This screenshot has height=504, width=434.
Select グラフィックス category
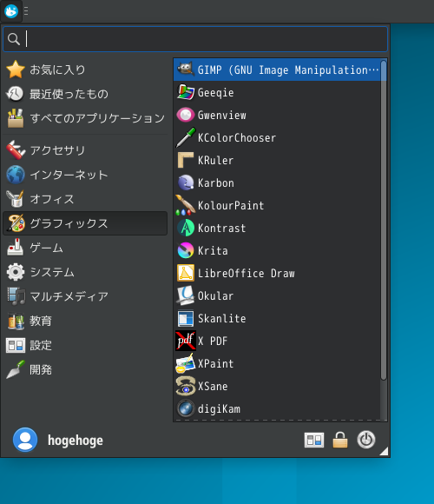pyautogui.click(x=85, y=223)
